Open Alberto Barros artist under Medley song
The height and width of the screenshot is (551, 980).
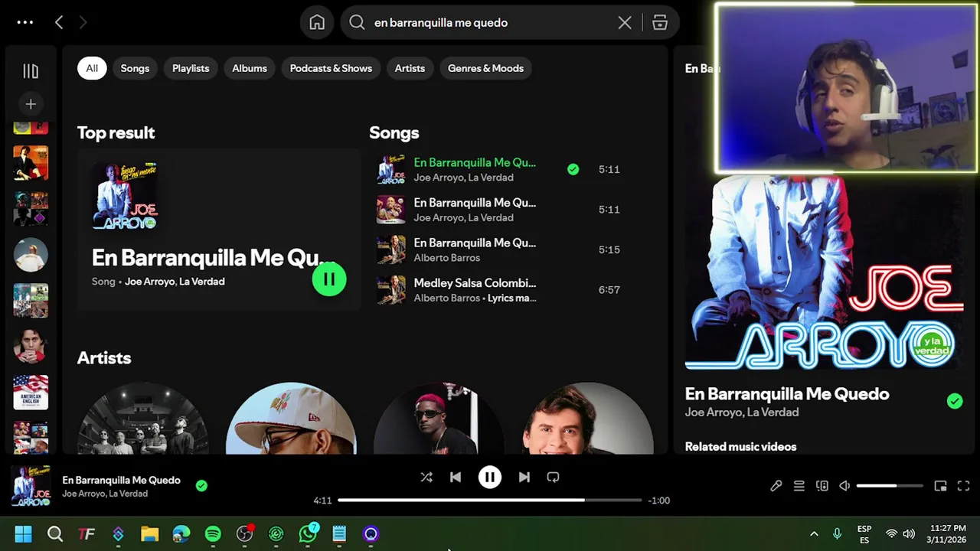click(x=446, y=298)
